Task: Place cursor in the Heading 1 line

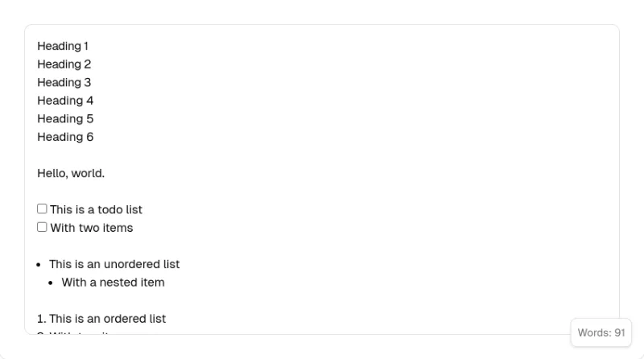Action: pyautogui.click(x=63, y=46)
